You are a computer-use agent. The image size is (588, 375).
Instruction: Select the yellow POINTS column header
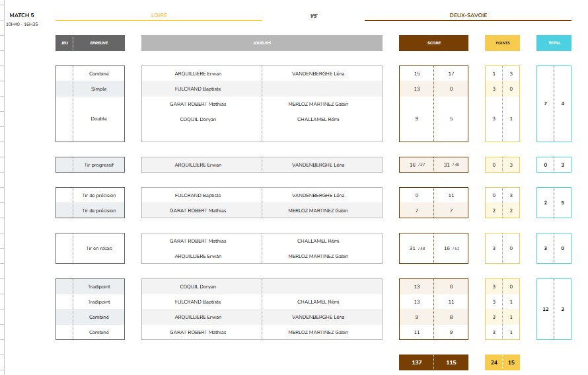pos(502,43)
